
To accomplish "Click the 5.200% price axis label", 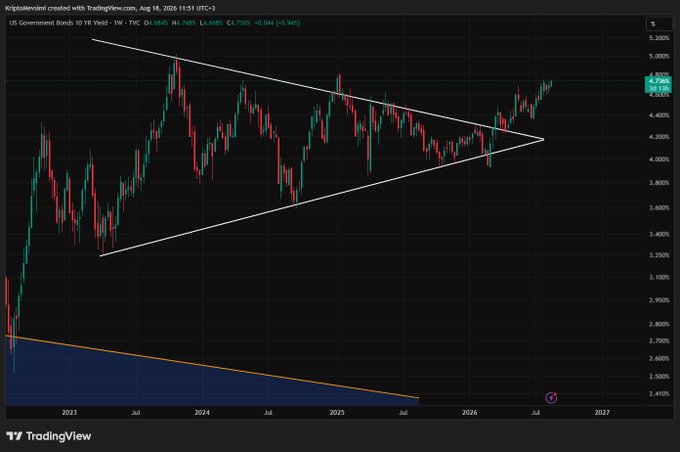I will point(659,38).
